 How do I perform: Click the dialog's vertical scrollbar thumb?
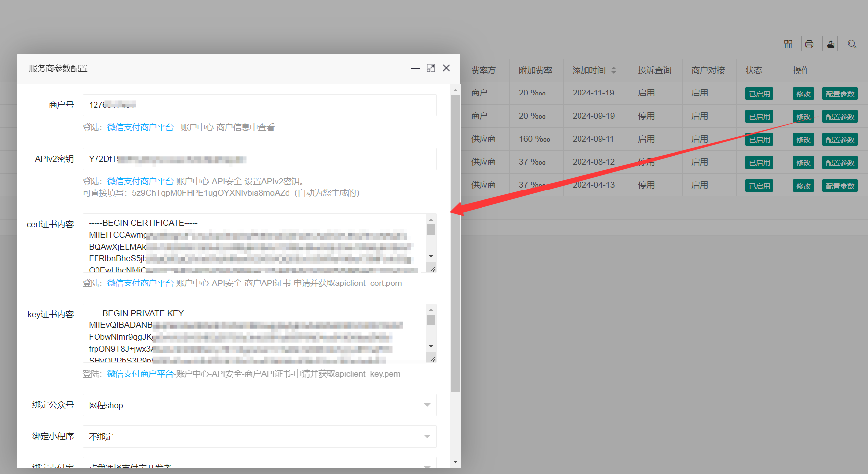455,244
